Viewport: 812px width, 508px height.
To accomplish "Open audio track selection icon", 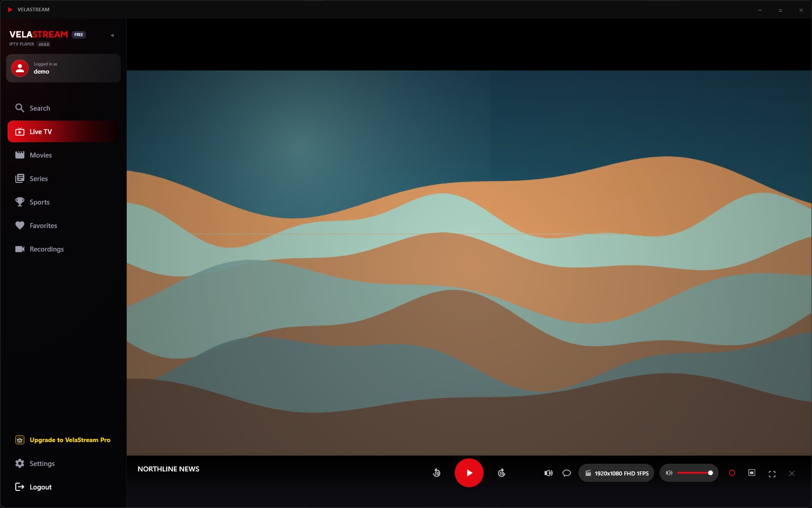I will click(548, 473).
